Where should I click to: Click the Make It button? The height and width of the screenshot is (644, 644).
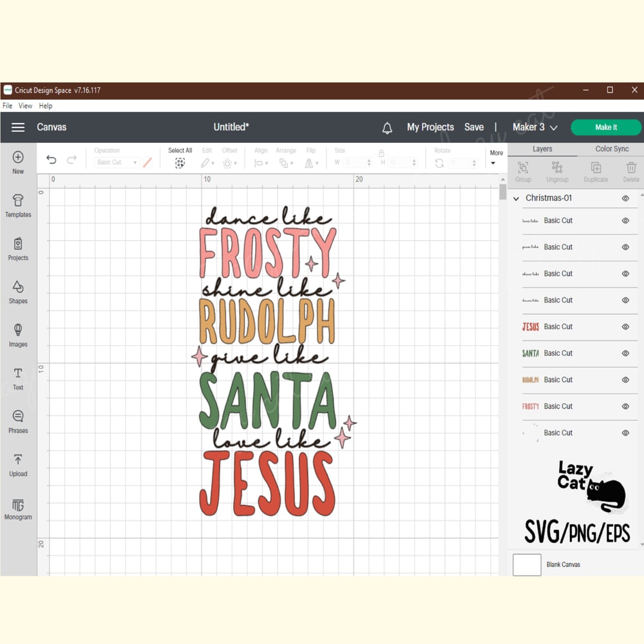[x=605, y=127]
